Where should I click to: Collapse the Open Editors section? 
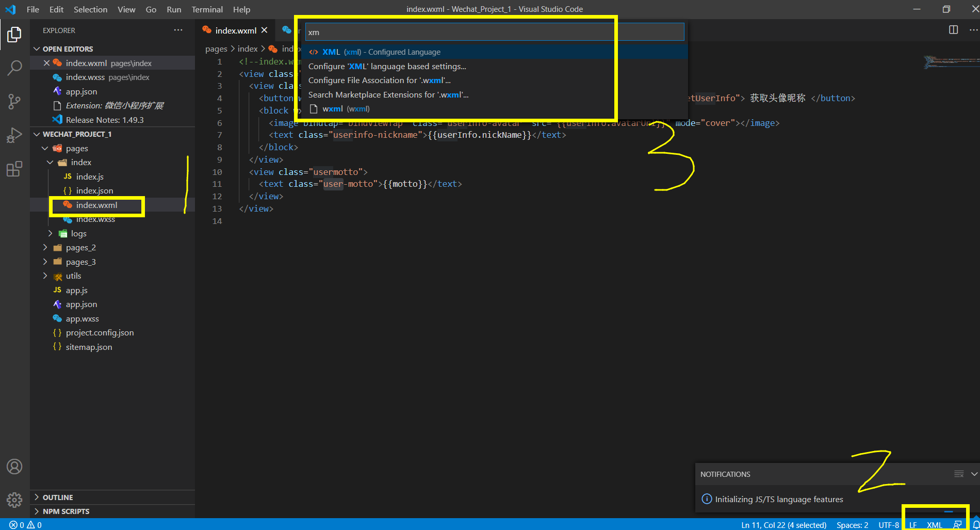[37, 49]
